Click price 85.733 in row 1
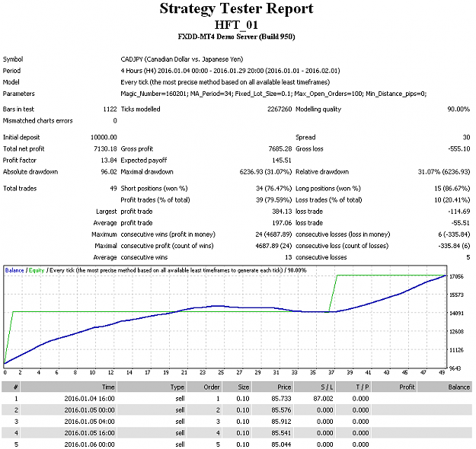The height and width of the screenshot is (449, 476). (281, 399)
